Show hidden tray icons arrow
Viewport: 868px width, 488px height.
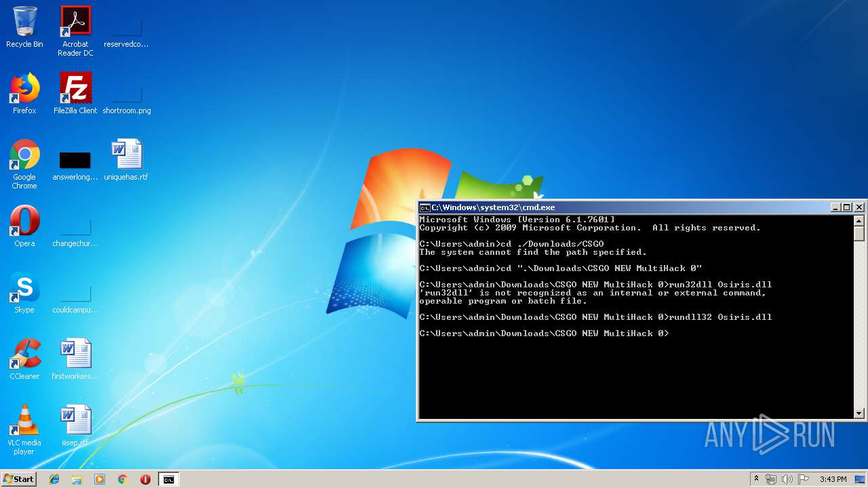coord(756,479)
